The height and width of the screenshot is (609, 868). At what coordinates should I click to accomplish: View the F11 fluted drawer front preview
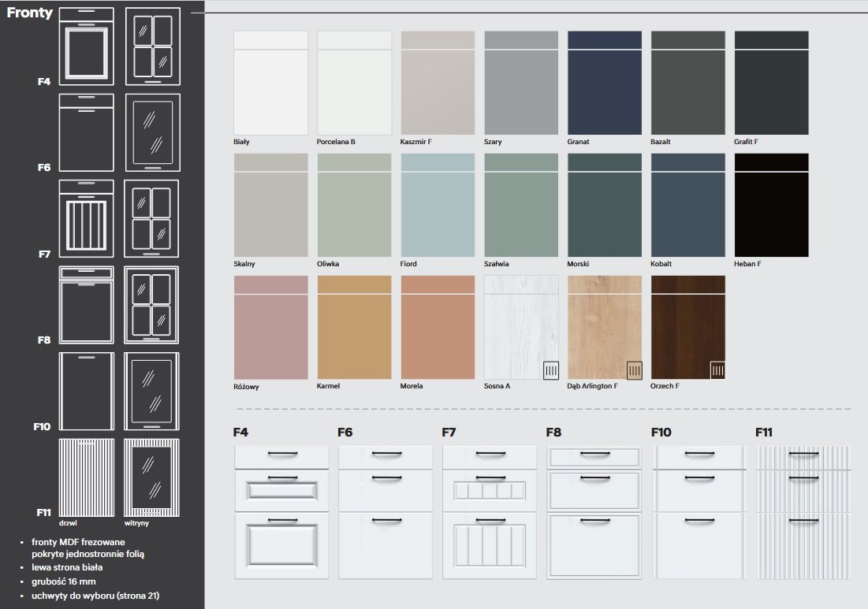803,512
